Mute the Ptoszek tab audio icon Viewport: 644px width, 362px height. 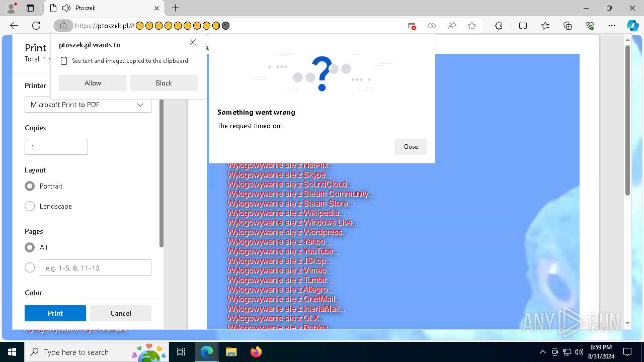[x=66, y=8]
